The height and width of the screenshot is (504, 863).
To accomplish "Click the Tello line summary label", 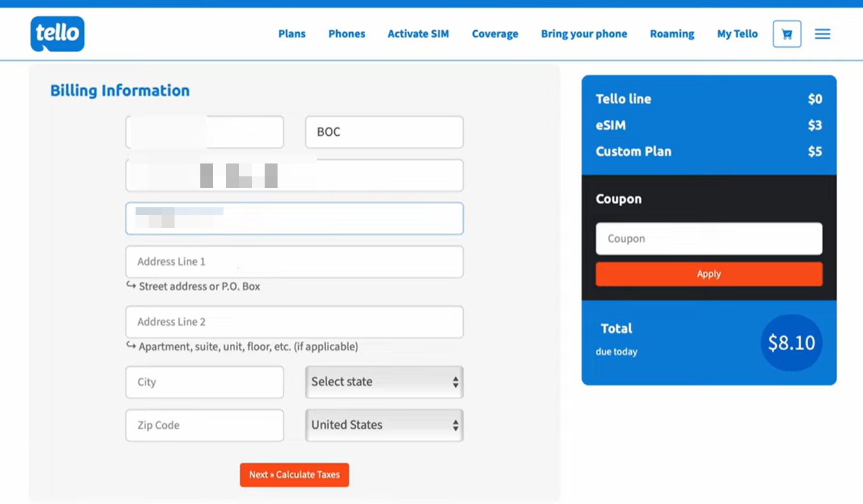I will (623, 99).
